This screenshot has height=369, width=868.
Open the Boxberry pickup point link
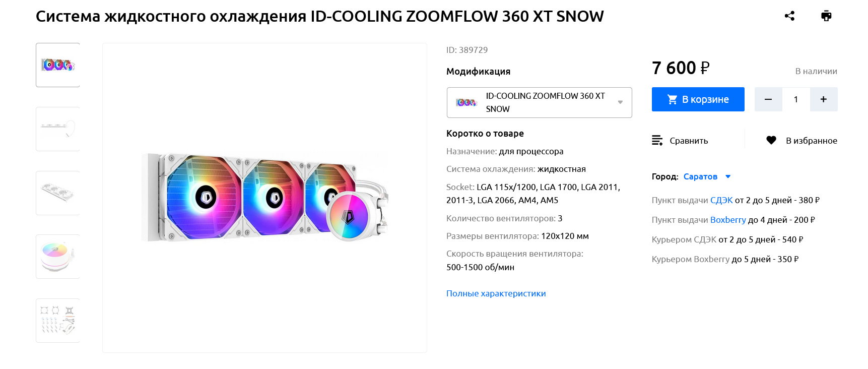[x=727, y=220]
